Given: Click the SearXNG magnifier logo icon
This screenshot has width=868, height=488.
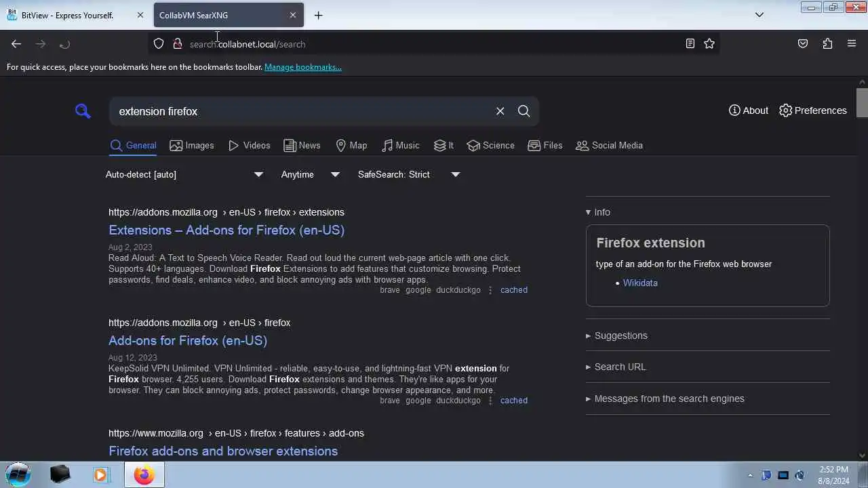Looking at the screenshot, I should 83,111.
